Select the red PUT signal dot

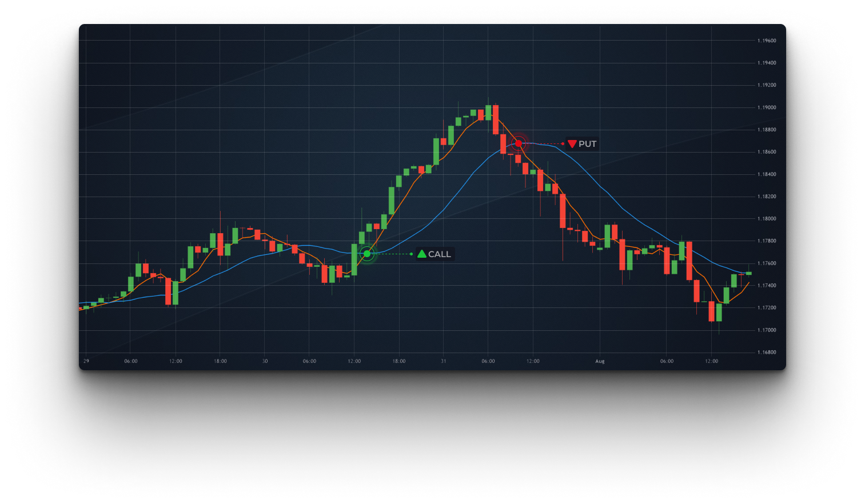pyautogui.click(x=519, y=143)
